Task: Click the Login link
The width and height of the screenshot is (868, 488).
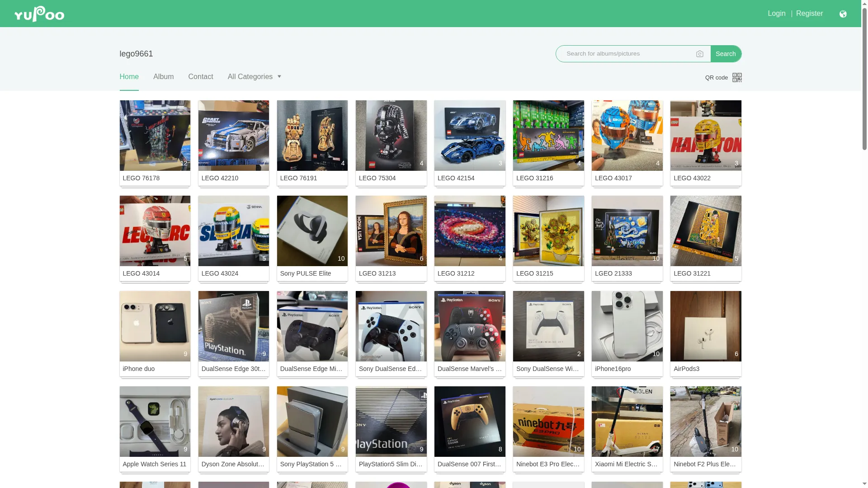Action: pyautogui.click(x=776, y=14)
